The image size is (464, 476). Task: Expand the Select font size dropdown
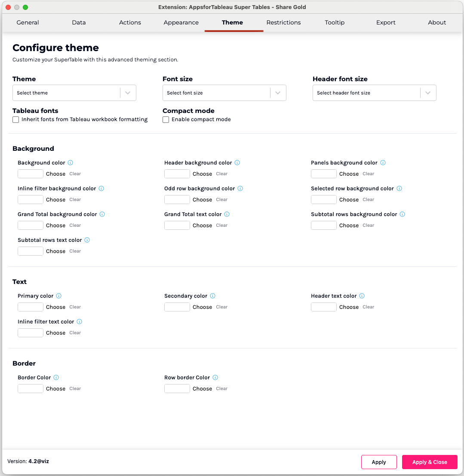224,93
